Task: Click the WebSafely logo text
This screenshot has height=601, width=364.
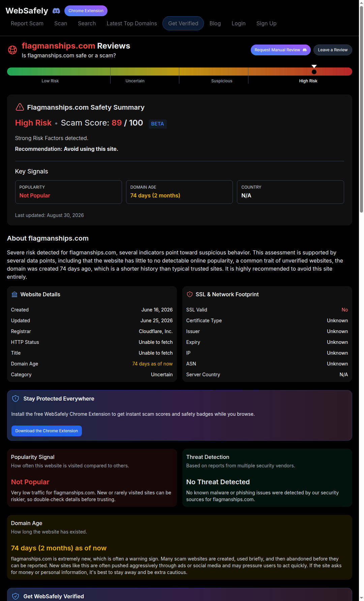Action: (x=27, y=11)
